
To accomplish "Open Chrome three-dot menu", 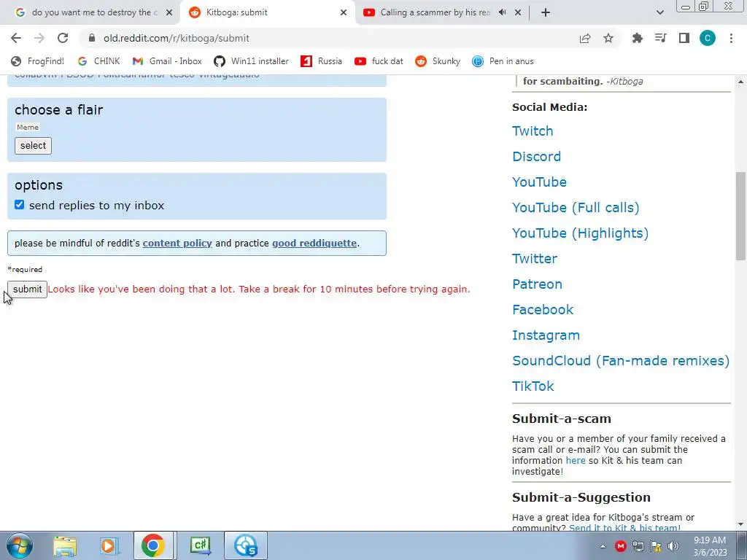I will tap(731, 38).
